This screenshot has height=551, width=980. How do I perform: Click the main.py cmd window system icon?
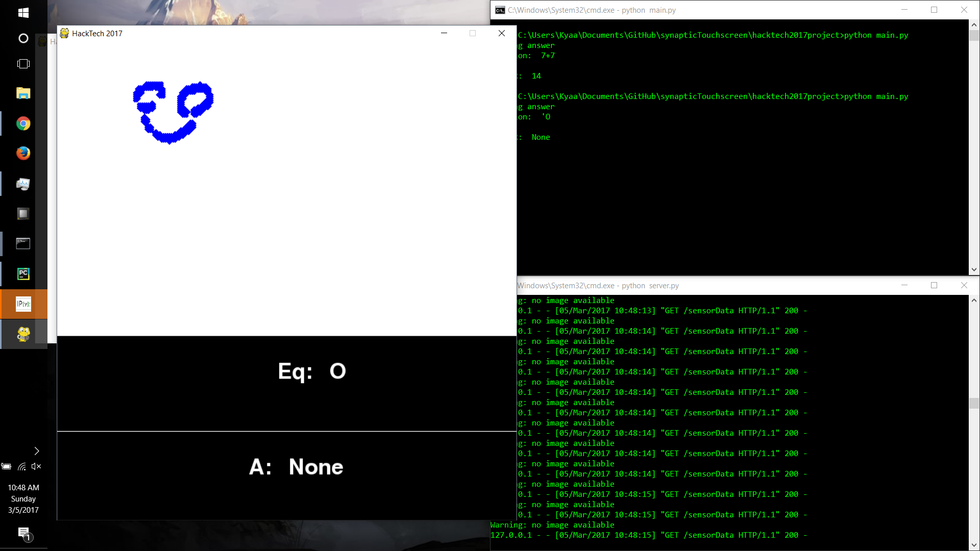(x=500, y=10)
